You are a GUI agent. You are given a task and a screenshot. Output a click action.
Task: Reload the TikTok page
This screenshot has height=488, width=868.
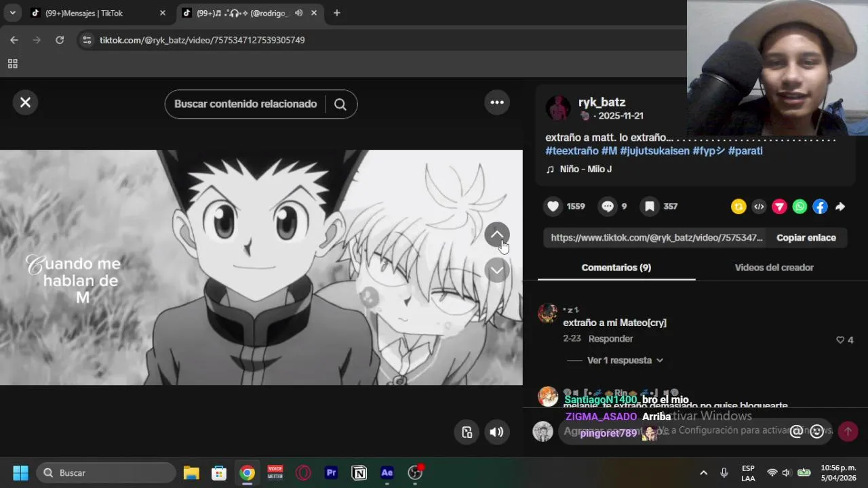(60, 40)
